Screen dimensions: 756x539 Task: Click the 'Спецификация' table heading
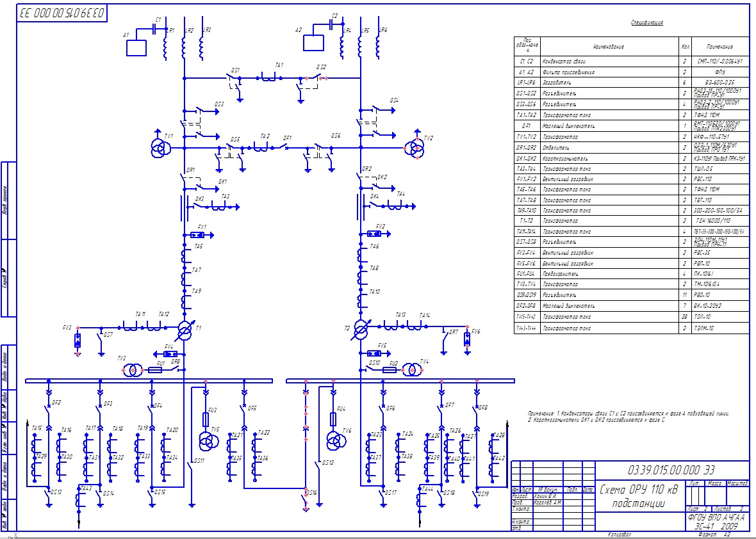tap(647, 22)
